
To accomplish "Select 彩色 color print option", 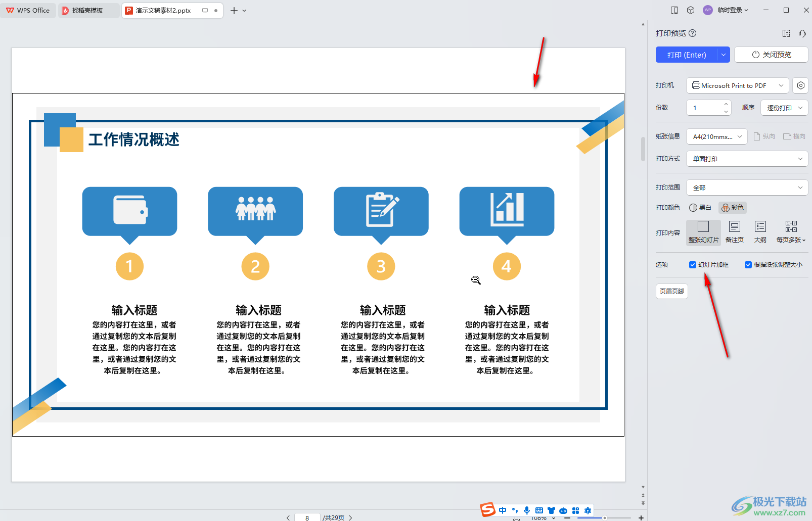I will [733, 208].
